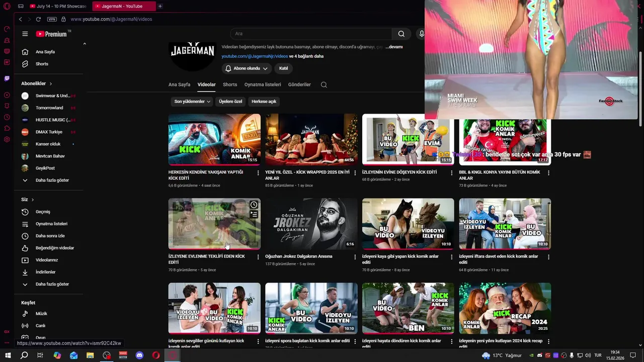Open Twitch in the Opera sidebar
Image resolution: width=644 pixels, height=362 pixels.
pos(7,78)
